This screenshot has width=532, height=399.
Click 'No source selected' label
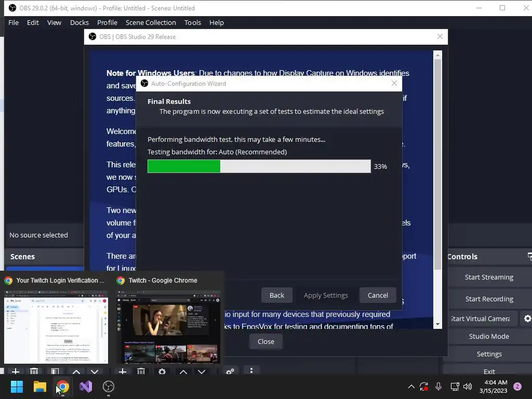pos(38,235)
